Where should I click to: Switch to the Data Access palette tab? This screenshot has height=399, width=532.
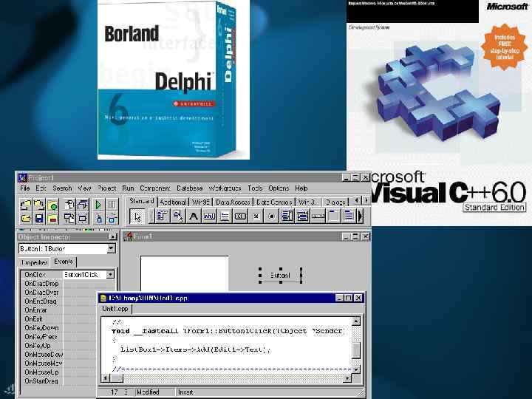coord(233,202)
